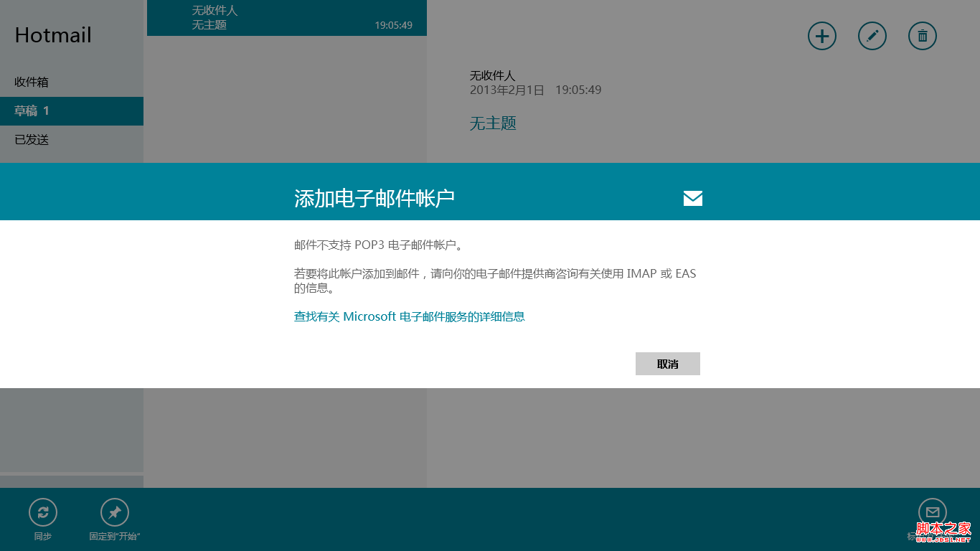Click the dialog title 添加电子邮件帐户
Image resolution: width=980 pixels, height=551 pixels.
374,199
